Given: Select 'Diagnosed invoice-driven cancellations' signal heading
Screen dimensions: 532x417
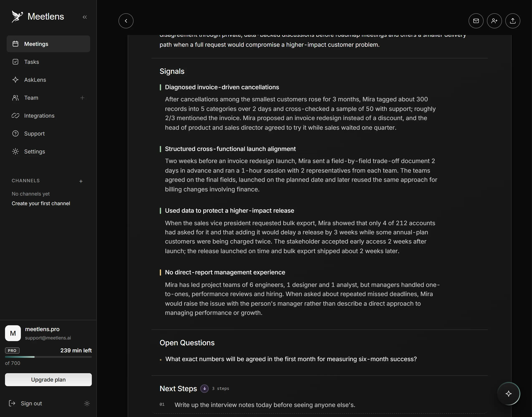Looking at the screenshot, I should point(222,87).
